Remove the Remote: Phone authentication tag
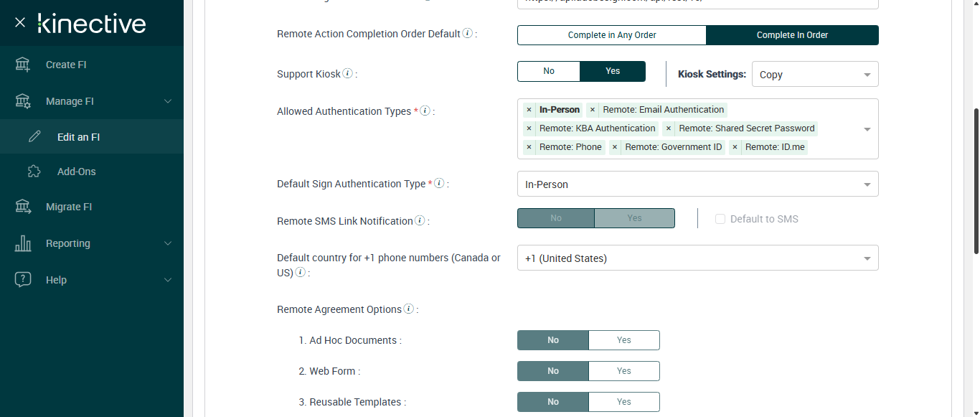Image resolution: width=980 pixels, height=417 pixels. (529, 147)
